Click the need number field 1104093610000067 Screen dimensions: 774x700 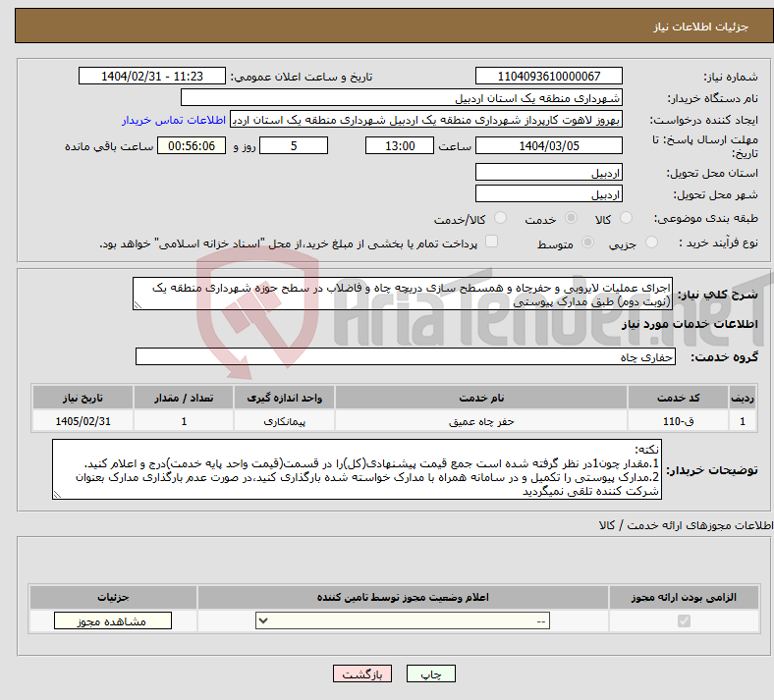(548, 76)
